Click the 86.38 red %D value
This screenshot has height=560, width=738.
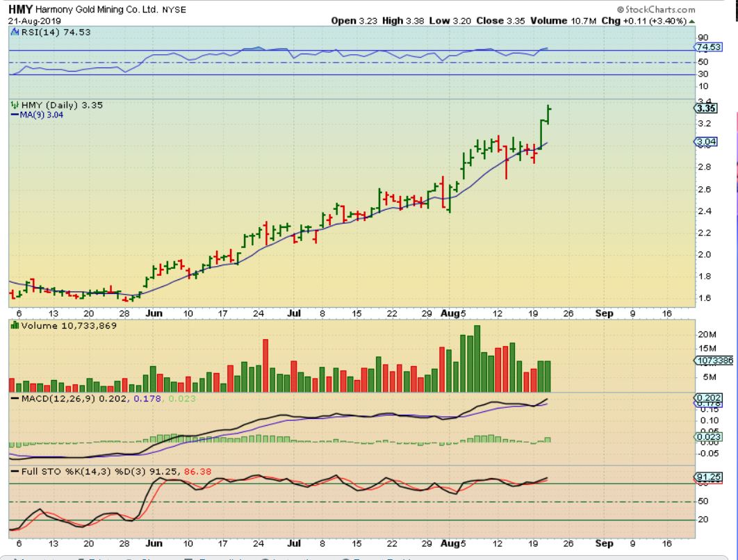197,471
